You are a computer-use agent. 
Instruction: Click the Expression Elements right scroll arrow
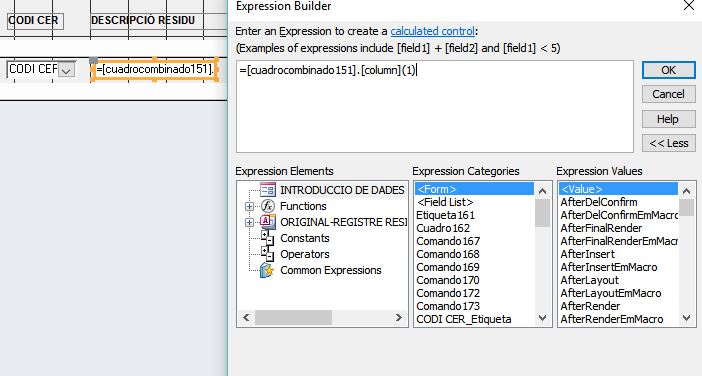(x=398, y=318)
